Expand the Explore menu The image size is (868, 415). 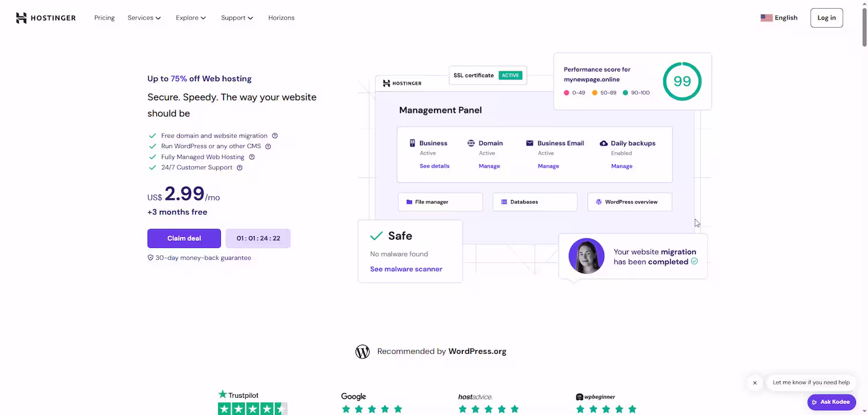[x=191, y=18]
